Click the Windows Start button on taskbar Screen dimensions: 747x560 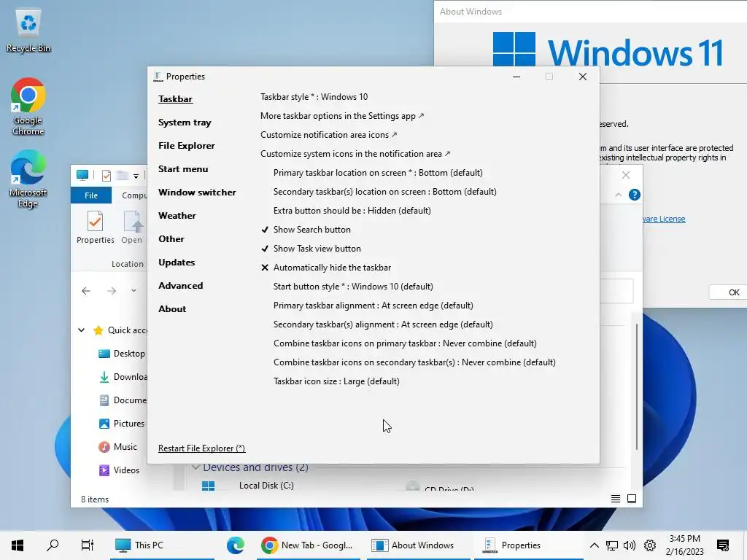point(18,545)
